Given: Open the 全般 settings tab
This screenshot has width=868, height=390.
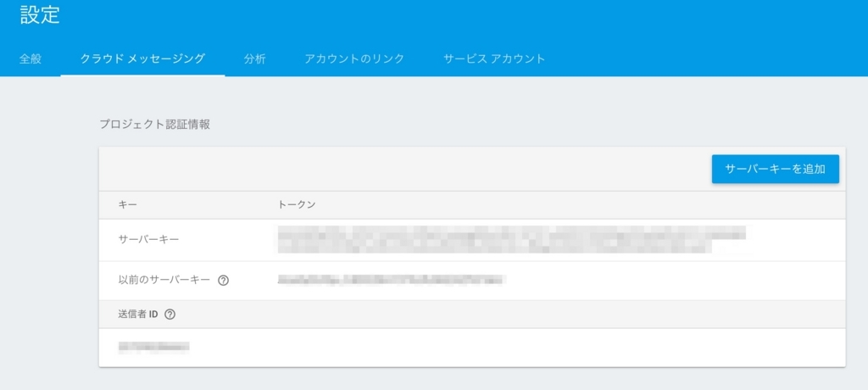Looking at the screenshot, I should pos(31,58).
